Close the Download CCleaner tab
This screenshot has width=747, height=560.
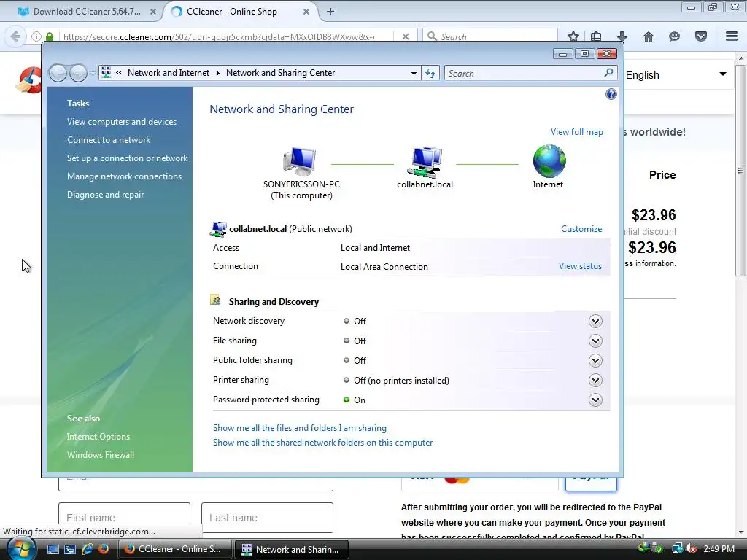[x=153, y=12]
